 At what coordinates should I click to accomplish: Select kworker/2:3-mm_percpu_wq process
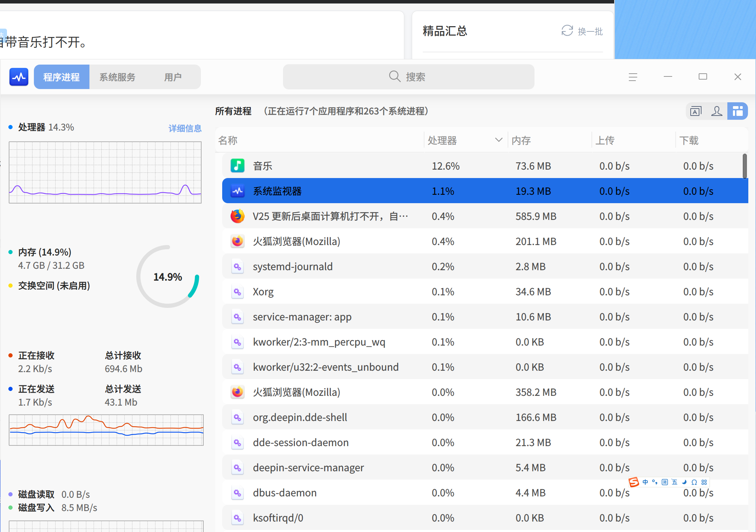485,342
